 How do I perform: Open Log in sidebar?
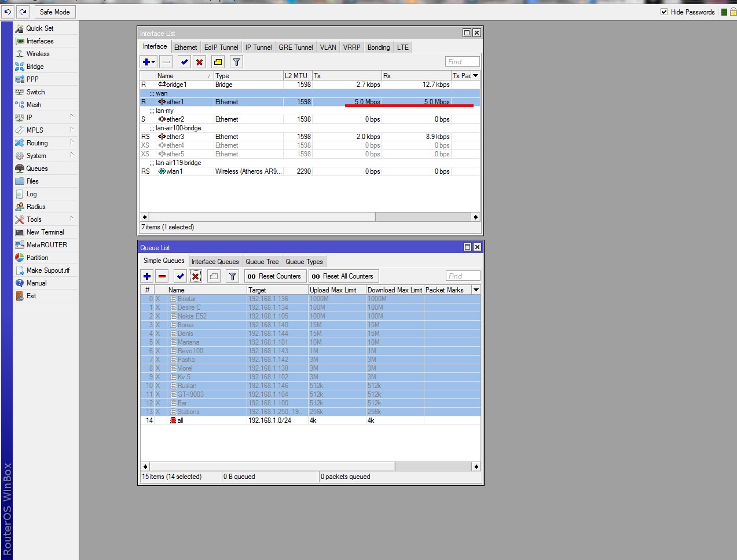pos(46,194)
